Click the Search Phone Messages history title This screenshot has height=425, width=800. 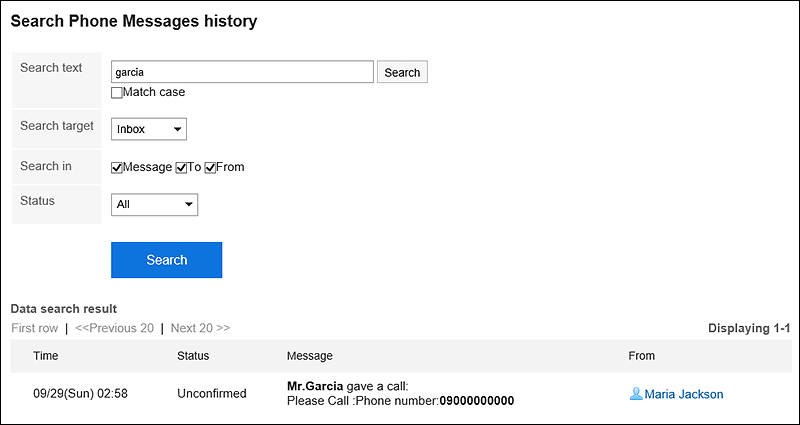pyautogui.click(x=134, y=21)
